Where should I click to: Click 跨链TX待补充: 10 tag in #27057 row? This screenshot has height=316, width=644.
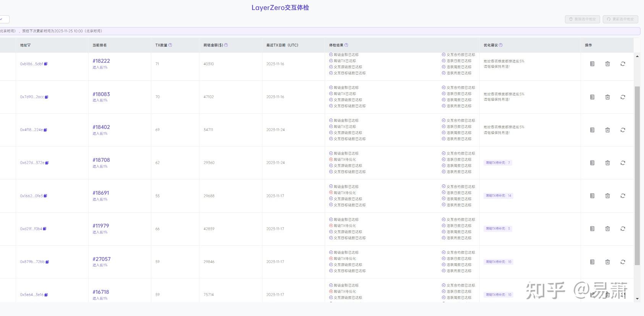click(498, 262)
